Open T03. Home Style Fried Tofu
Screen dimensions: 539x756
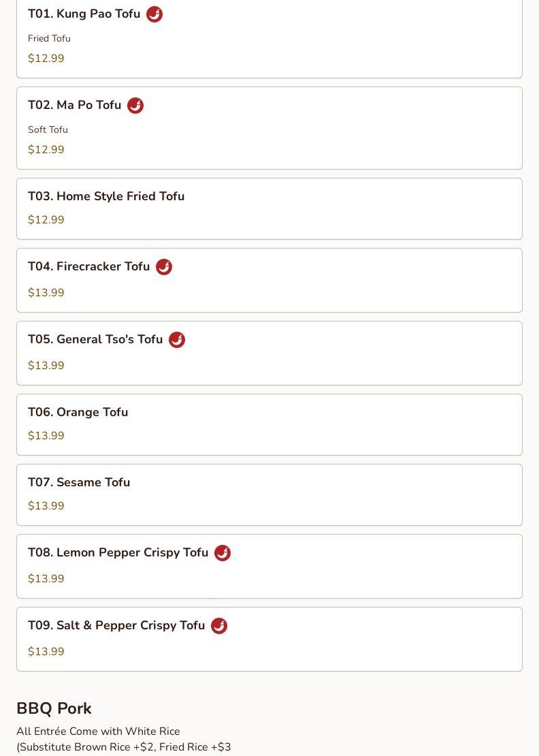[x=269, y=209]
